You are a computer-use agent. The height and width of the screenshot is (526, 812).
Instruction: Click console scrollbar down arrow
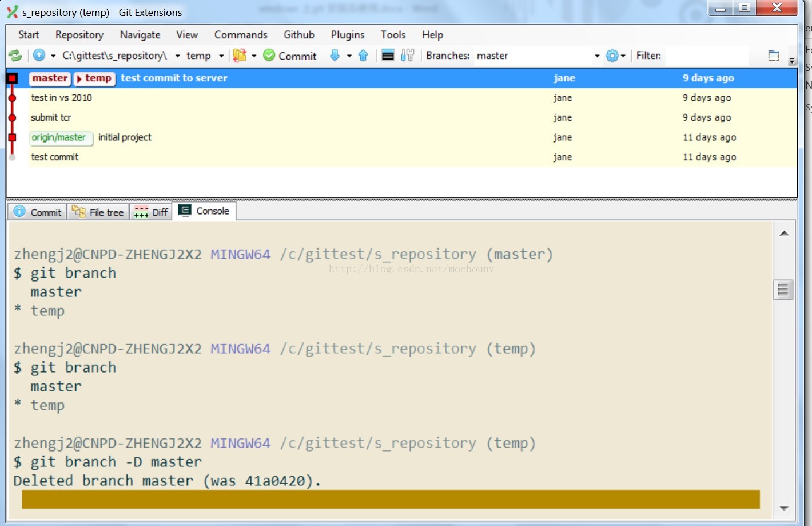coord(784,508)
